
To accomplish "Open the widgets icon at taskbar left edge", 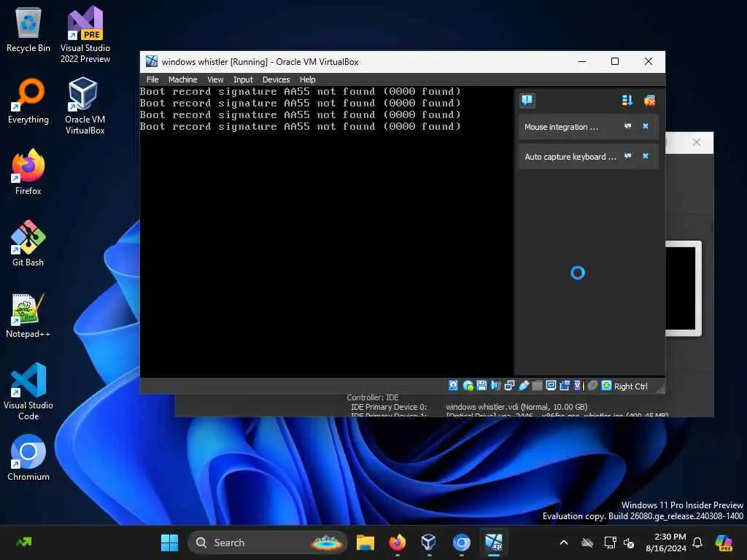I will [24, 542].
